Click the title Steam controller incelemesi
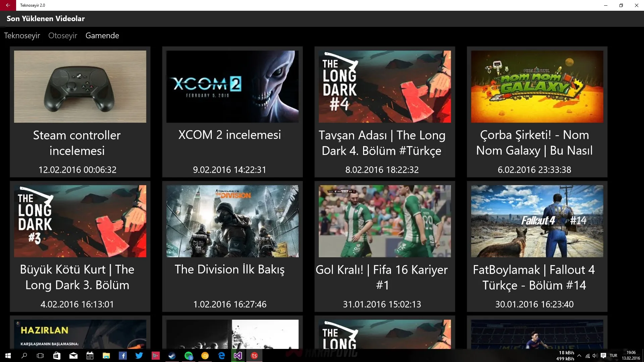This screenshot has height=362, width=644. pos(77,143)
